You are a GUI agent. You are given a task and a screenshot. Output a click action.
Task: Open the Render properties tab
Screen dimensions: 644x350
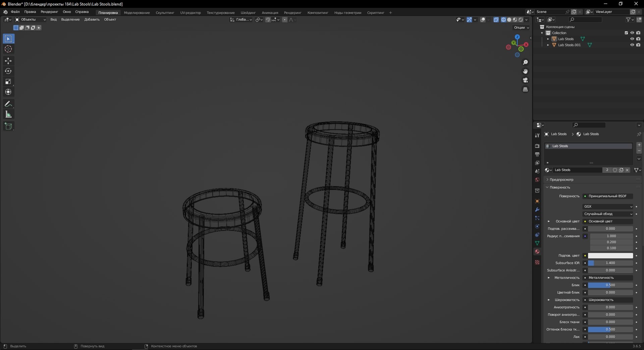pos(537,146)
